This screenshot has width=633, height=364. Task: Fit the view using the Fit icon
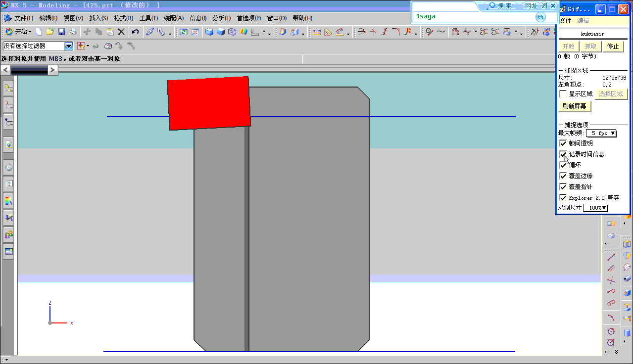click(195, 32)
